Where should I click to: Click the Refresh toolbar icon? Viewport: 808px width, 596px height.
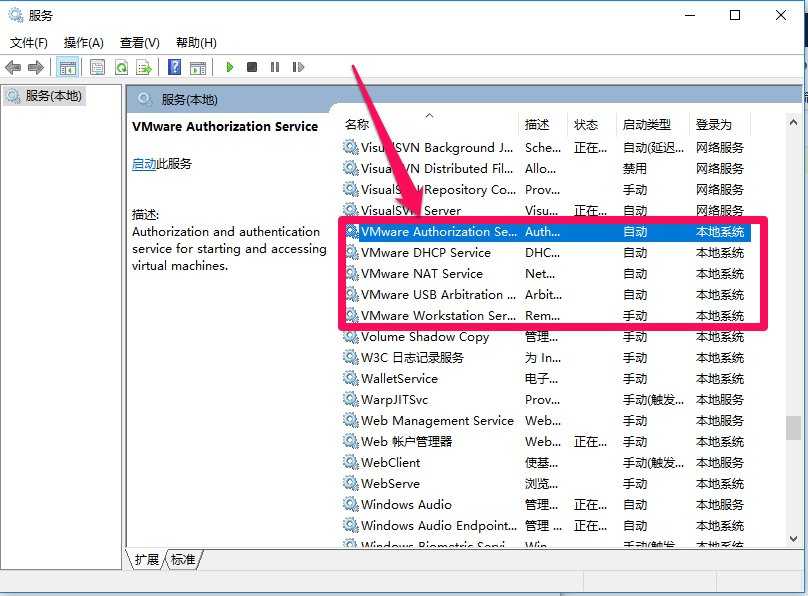click(x=122, y=67)
